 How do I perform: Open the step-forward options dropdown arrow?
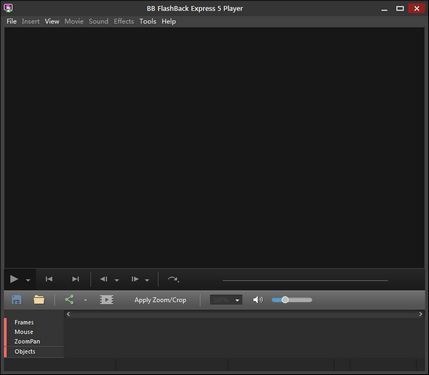point(147,280)
